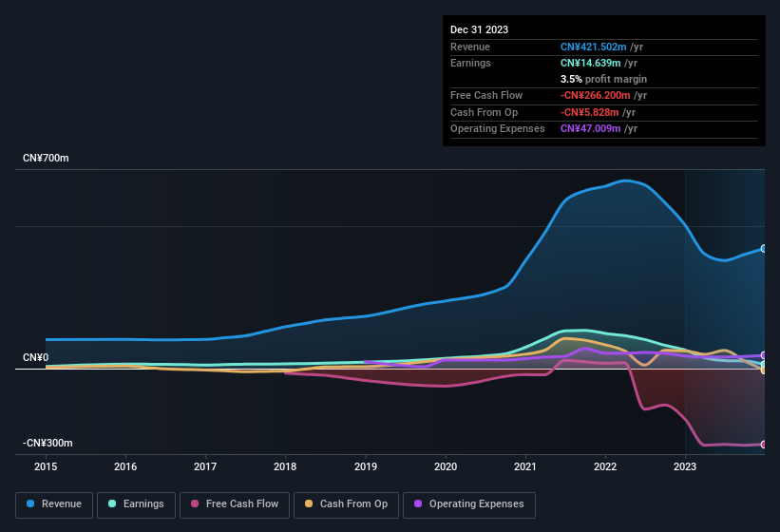Click the Operating Expenses tooltip row label
780x532 pixels.
[498, 129]
